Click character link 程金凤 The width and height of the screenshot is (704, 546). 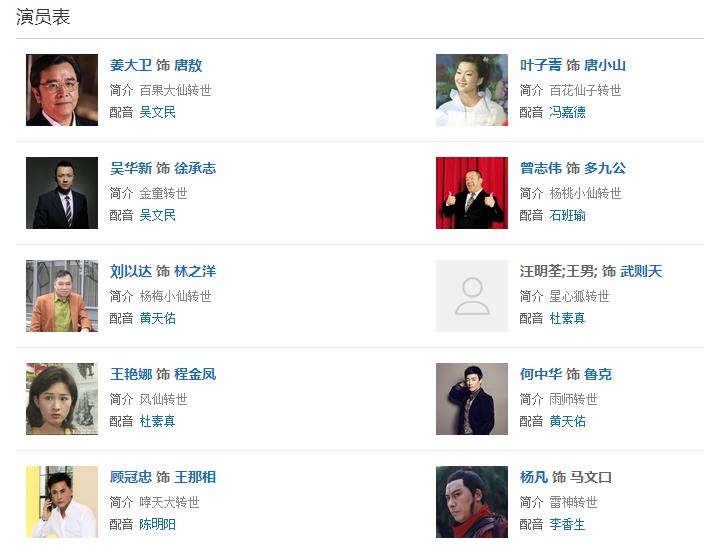(x=195, y=374)
